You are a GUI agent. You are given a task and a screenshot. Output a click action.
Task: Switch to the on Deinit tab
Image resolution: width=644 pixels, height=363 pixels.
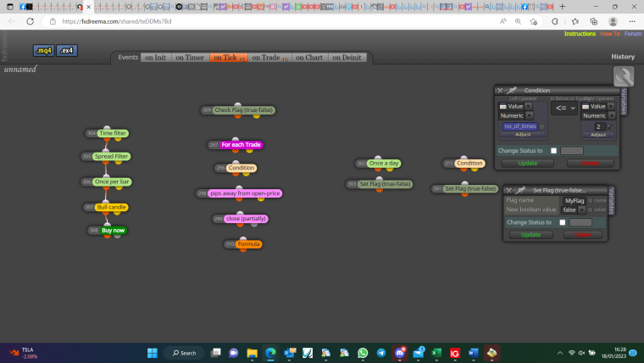tap(347, 58)
